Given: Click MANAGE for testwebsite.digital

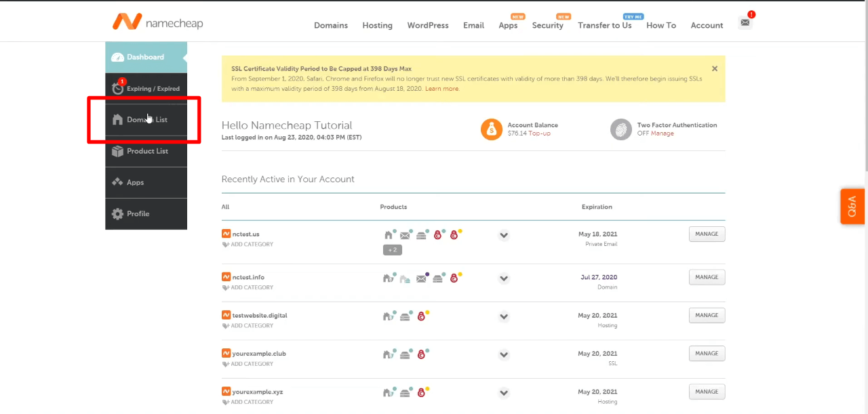Looking at the screenshot, I should pos(707,315).
